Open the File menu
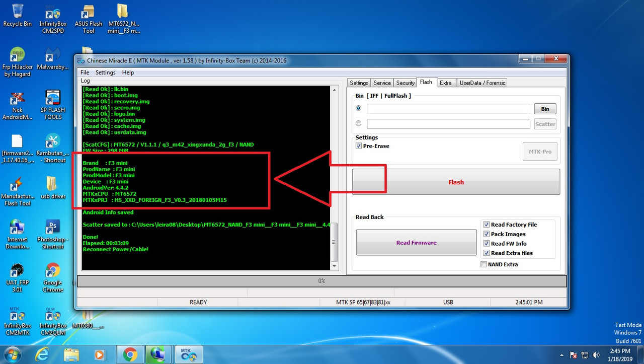 [85, 72]
